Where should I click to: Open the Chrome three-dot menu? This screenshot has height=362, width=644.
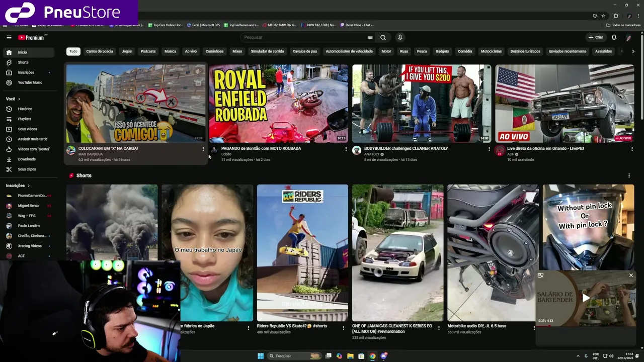point(637,16)
